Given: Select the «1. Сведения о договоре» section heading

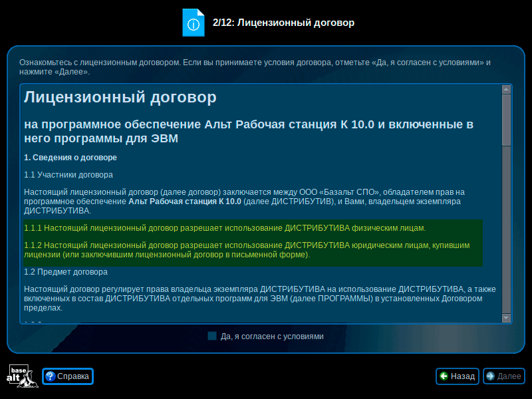Looking at the screenshot, I should tap(70, 158).
